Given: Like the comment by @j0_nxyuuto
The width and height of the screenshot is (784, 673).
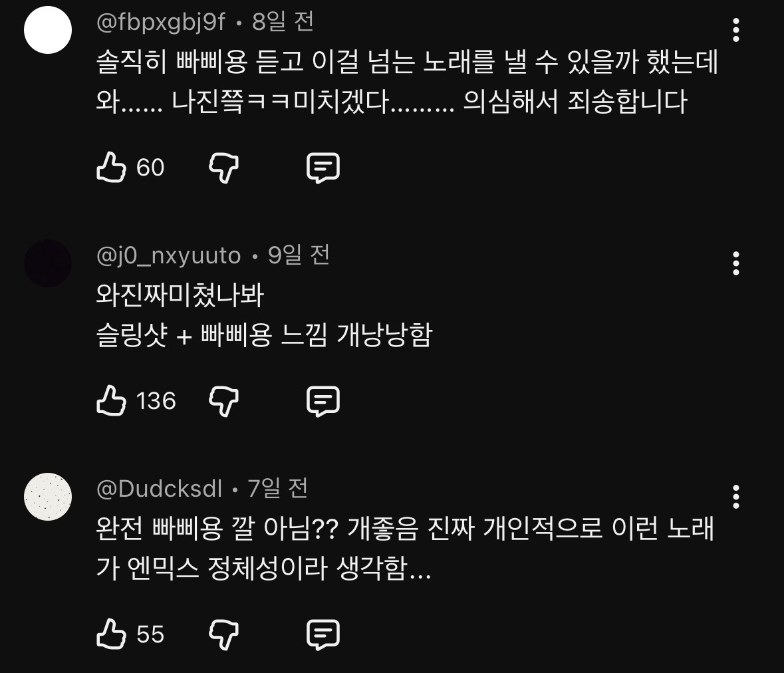Looking at the screenshot, I should tap(111, 401).
